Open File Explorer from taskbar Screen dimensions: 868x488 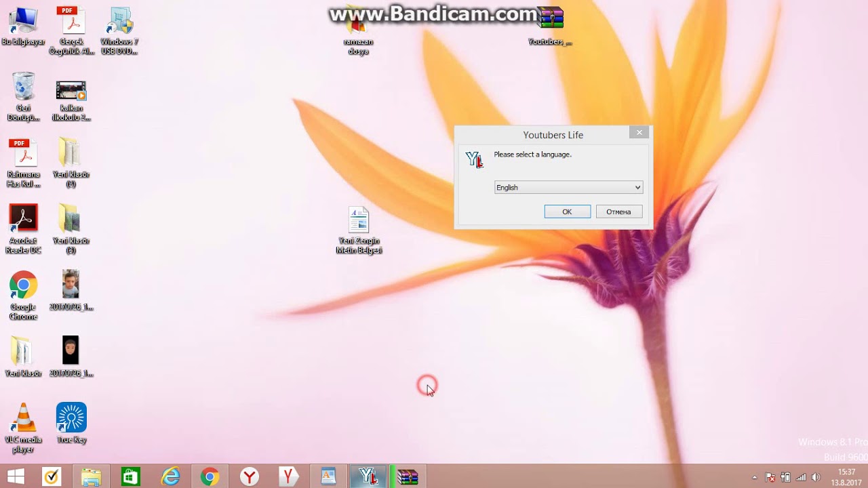(x=91, y=476)
